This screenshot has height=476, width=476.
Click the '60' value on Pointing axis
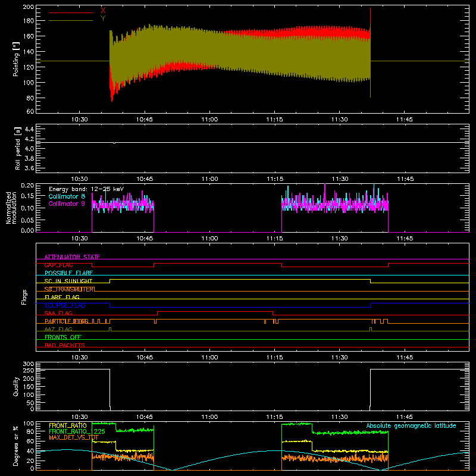(30, 111)
